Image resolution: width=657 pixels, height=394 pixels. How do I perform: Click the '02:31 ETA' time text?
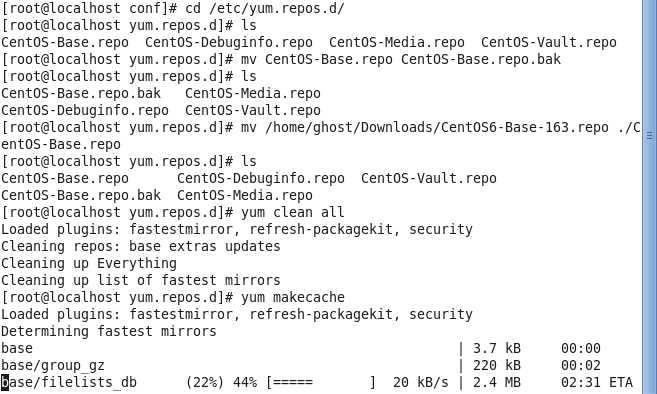597,382
